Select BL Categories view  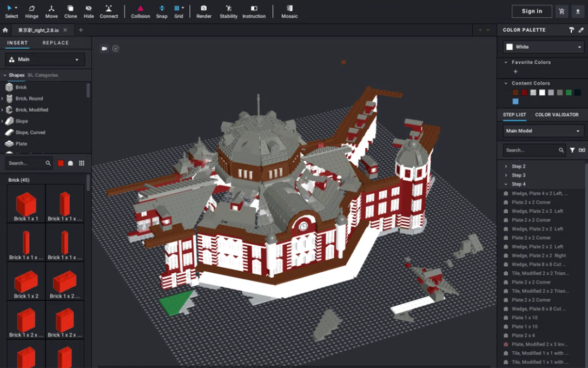click(x=43, y=75)
